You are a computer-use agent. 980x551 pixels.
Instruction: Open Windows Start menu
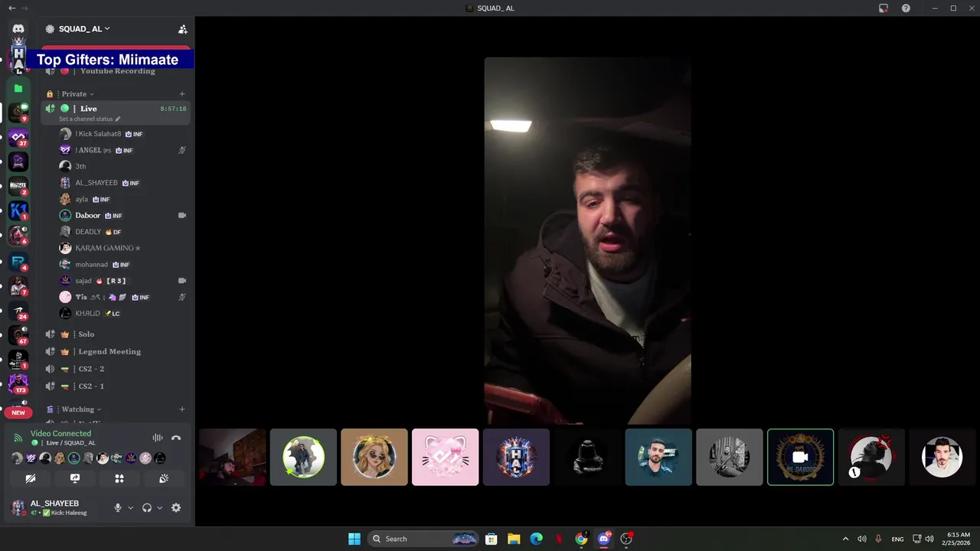pos(354,539)
